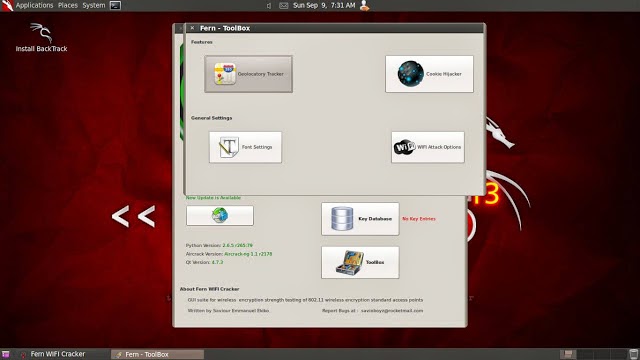Click 'About Fern WIFI Cracker' heading
Screen dimensions: 640x360
(209, 289)
